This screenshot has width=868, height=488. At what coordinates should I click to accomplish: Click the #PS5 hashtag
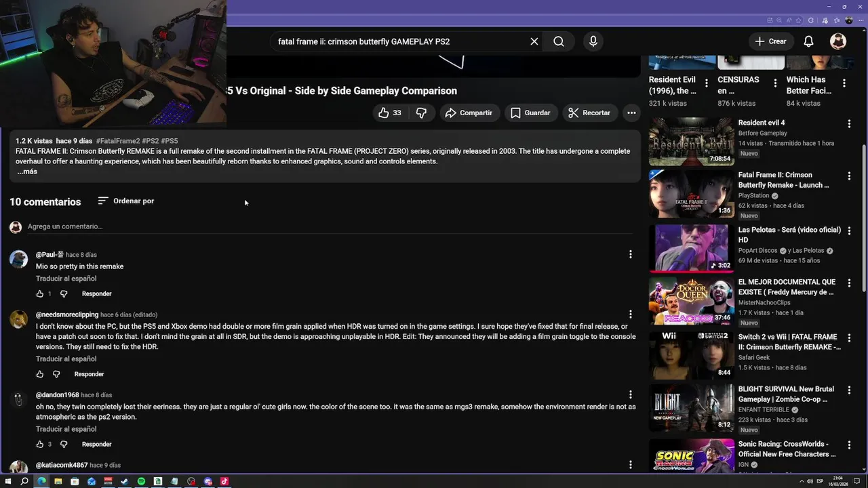pyautogui.click(x=170, y=141)
